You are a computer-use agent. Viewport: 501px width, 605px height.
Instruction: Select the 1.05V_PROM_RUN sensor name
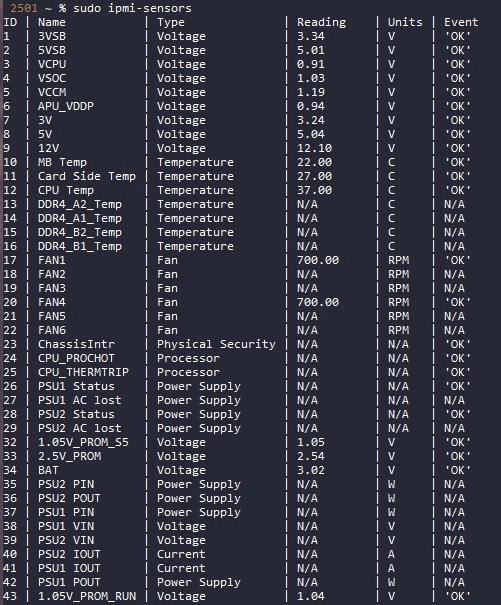pyautogui.click(x=87, y=597)
